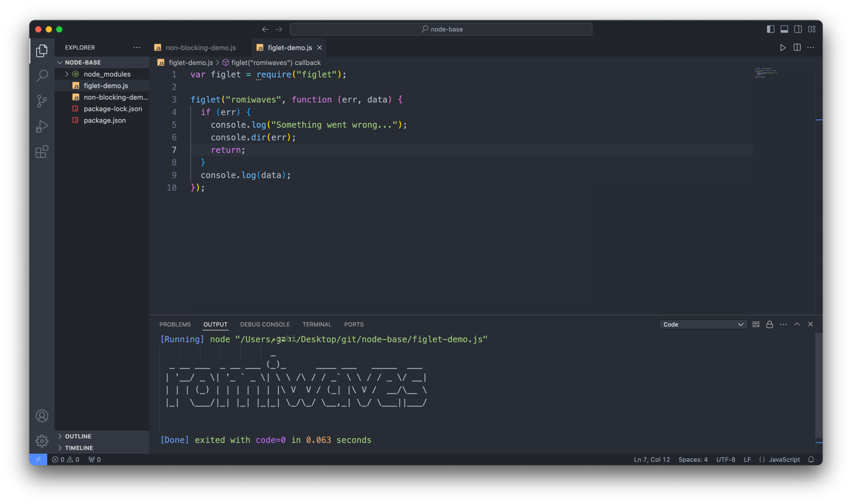
Task: Collapse the NODE-BASE folder section
Action: click(x=102, y=62)
